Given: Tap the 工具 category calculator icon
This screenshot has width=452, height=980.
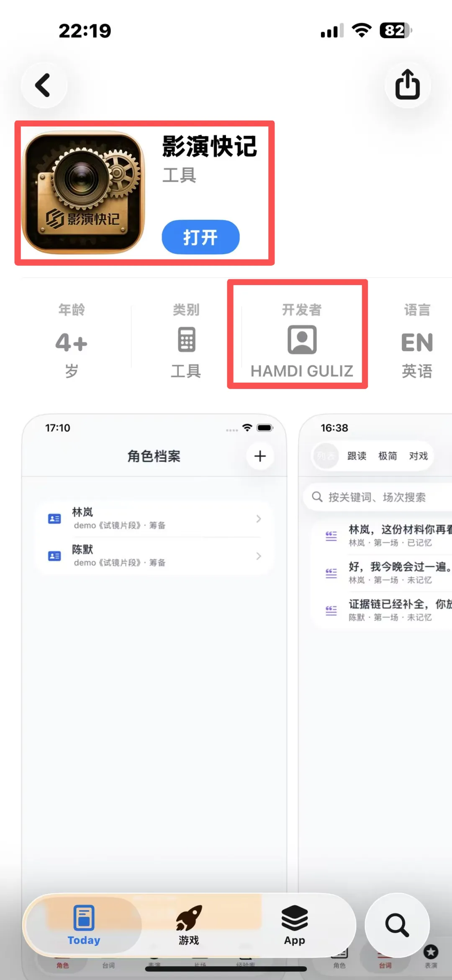Looking at the screenshot, I should coord(186,340).
